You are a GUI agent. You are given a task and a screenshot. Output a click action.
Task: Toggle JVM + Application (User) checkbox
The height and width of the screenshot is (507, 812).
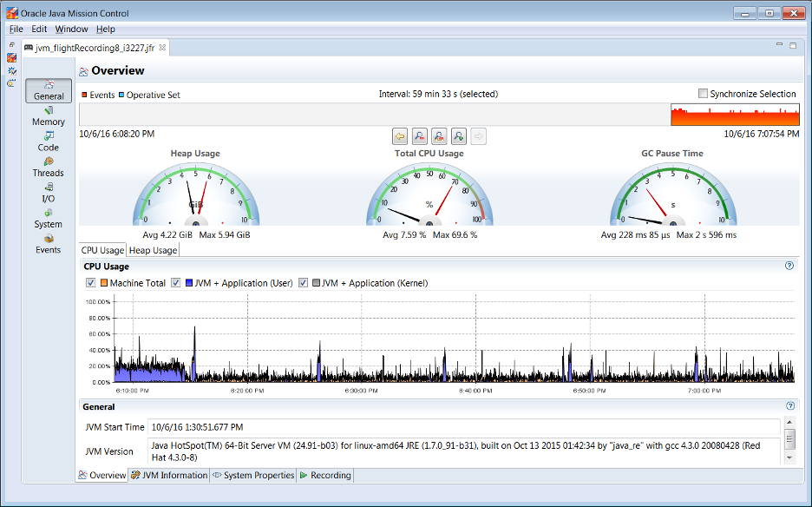click(x=176, y=283)
